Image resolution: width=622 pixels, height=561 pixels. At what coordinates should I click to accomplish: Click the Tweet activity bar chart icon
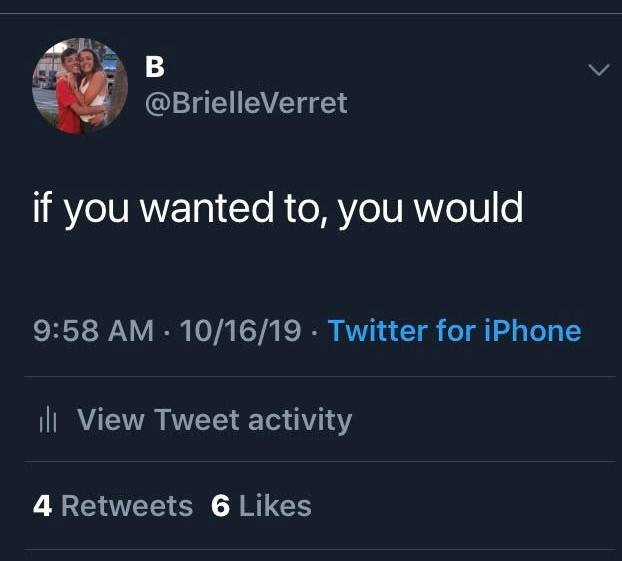pos(44,421)
